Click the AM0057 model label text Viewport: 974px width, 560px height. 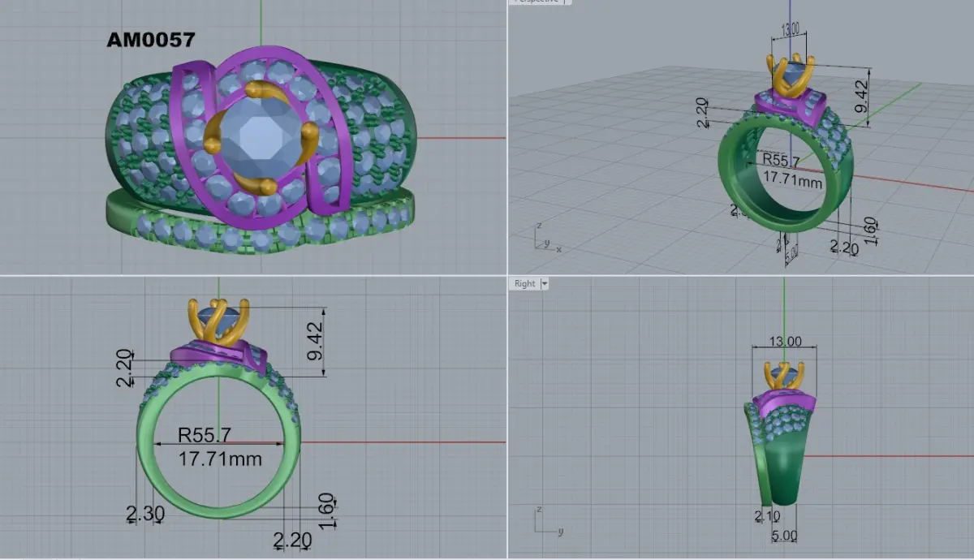[151, 38]
